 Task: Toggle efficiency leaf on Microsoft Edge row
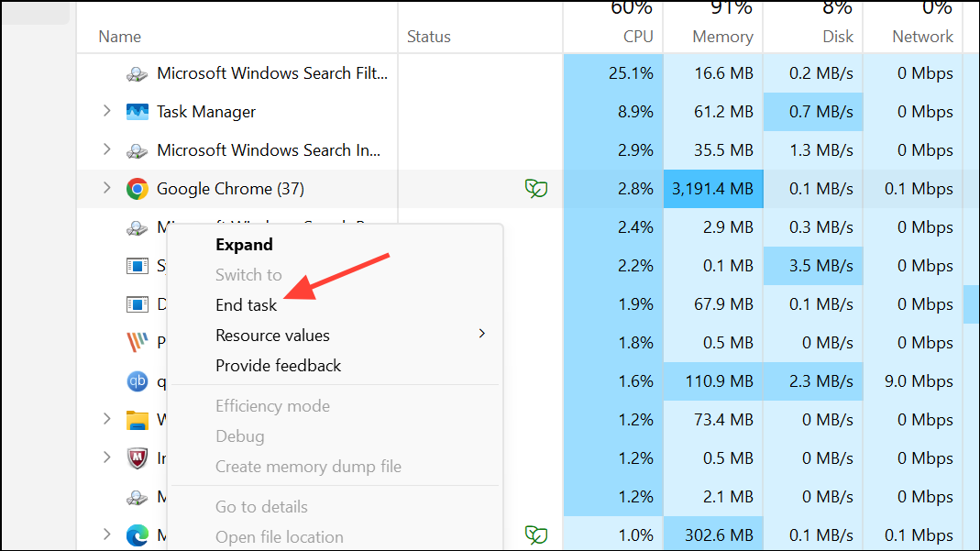[536, 534]
